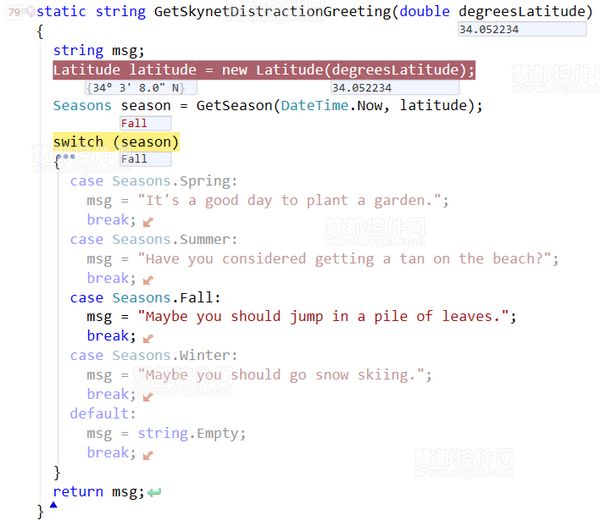600x521 pixels.
Task: Click the lightbulb icon beside line 79
Action: (x=29, y=12)
